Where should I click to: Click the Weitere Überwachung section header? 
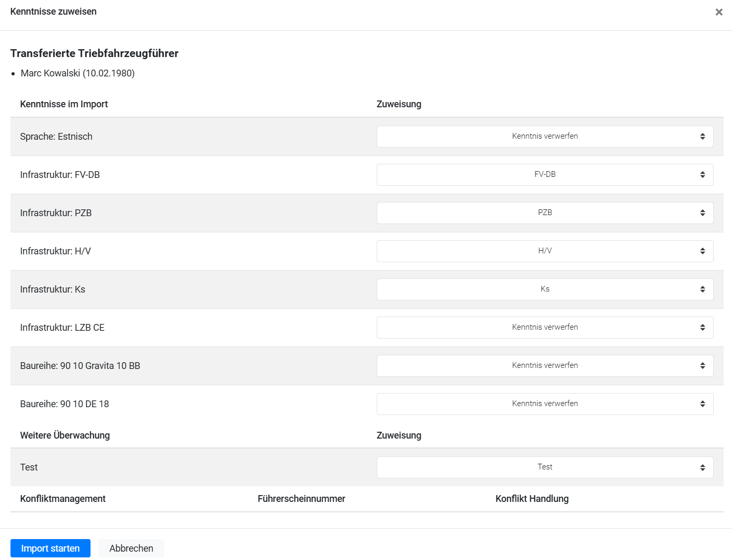click(x=65, y=435)
